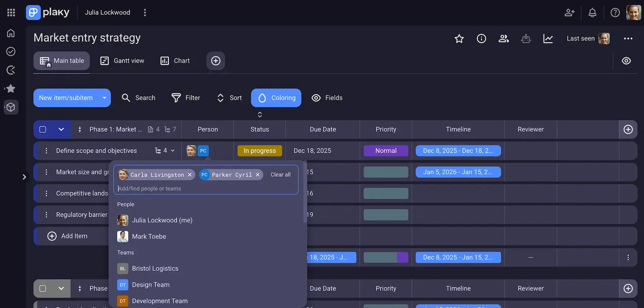
Task: Open row menu for Regulatory barrier row
Action: coord(46,215)
